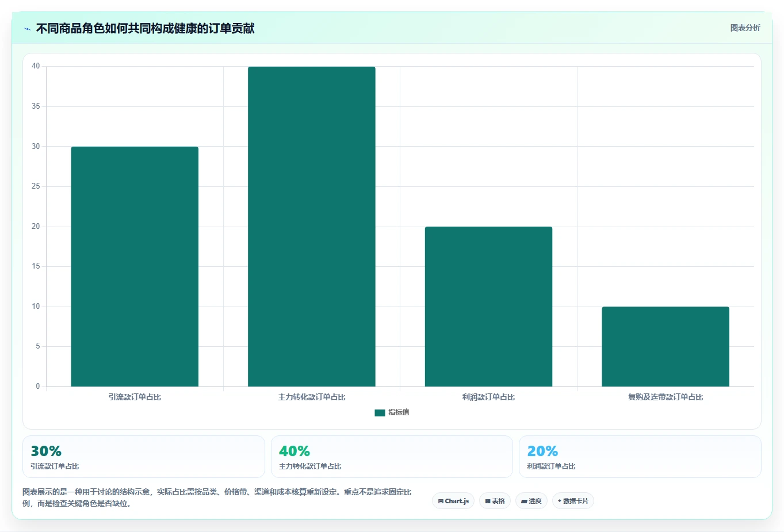784x532 pixels.
Task: Click the 表格 tag pill
Action: click(x=495, y=501)
